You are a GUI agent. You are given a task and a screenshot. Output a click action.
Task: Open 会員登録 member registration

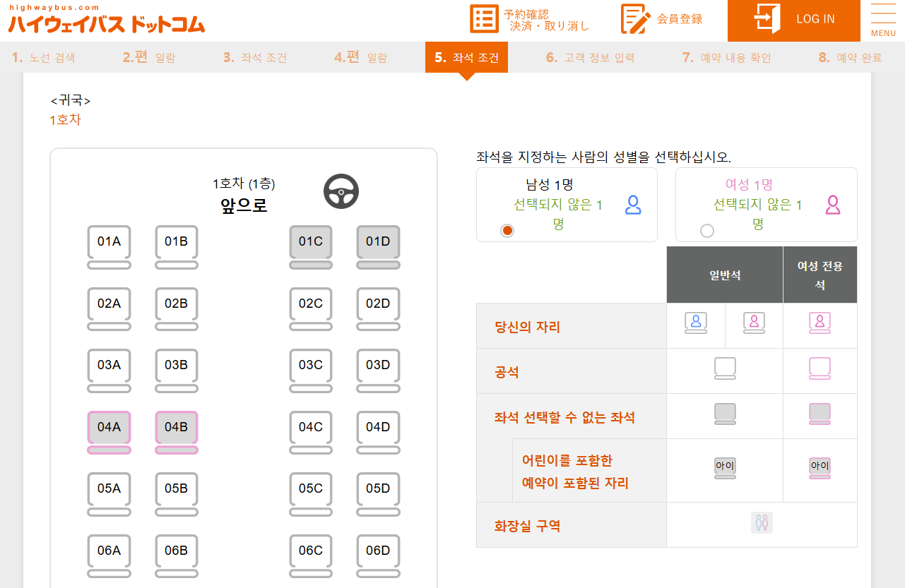pos(661,19)
